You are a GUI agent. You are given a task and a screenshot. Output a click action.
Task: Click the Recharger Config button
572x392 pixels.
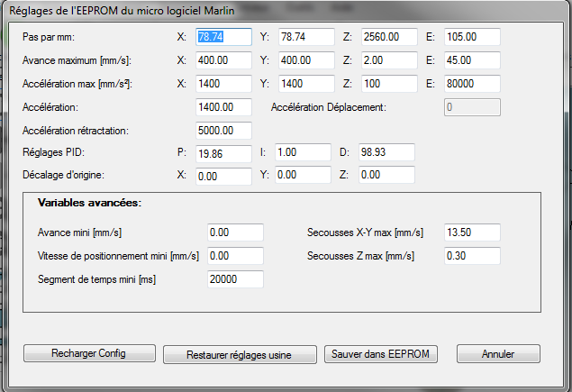89,353
